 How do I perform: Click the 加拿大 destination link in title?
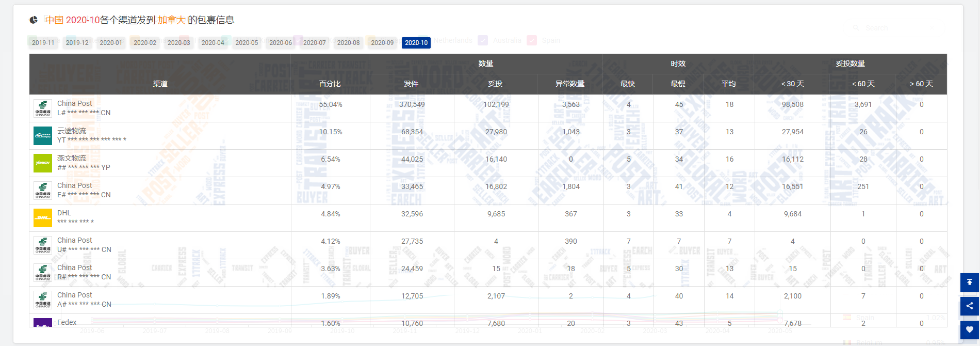171,20
